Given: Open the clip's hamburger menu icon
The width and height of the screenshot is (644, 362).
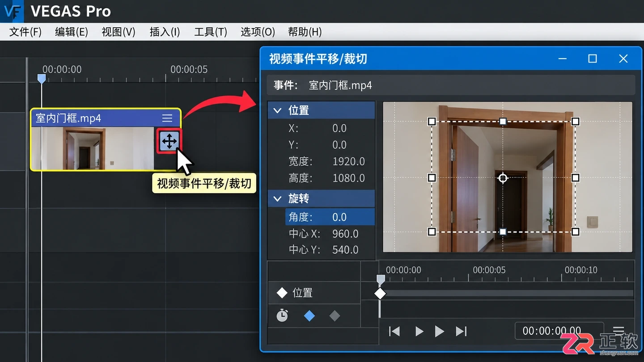Looking at the screenshot, I should 167,118.
